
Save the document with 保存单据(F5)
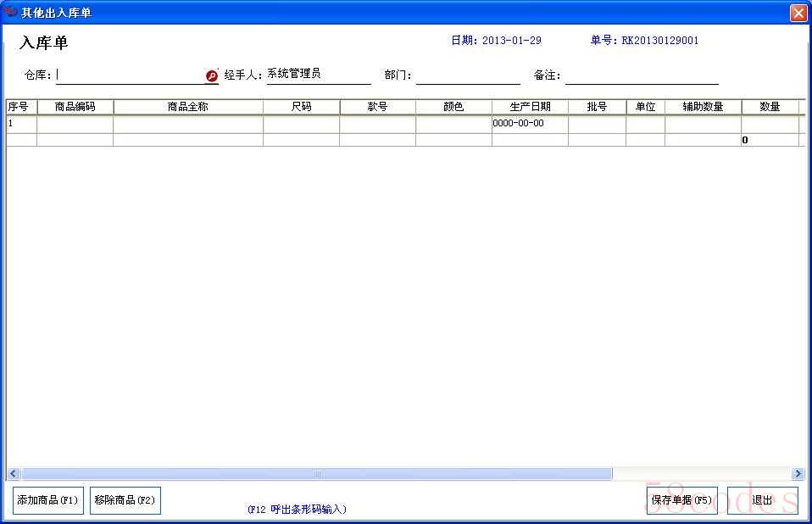681,500
